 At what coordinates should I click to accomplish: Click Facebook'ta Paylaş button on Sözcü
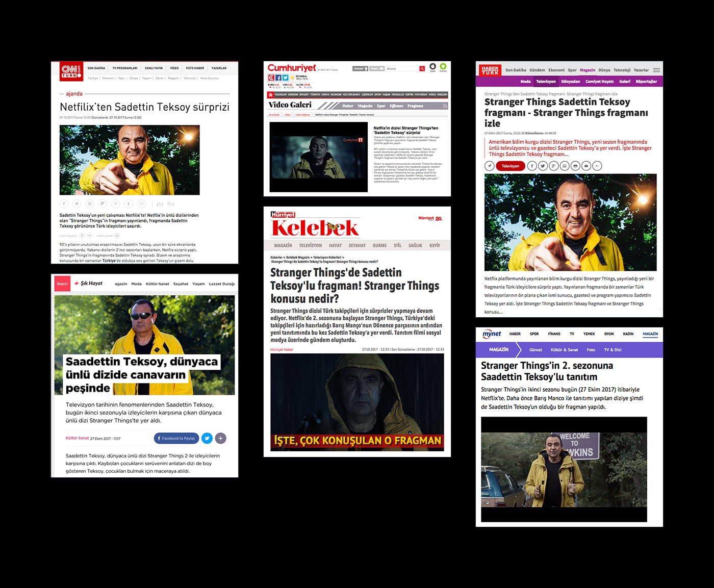[176, 438]
